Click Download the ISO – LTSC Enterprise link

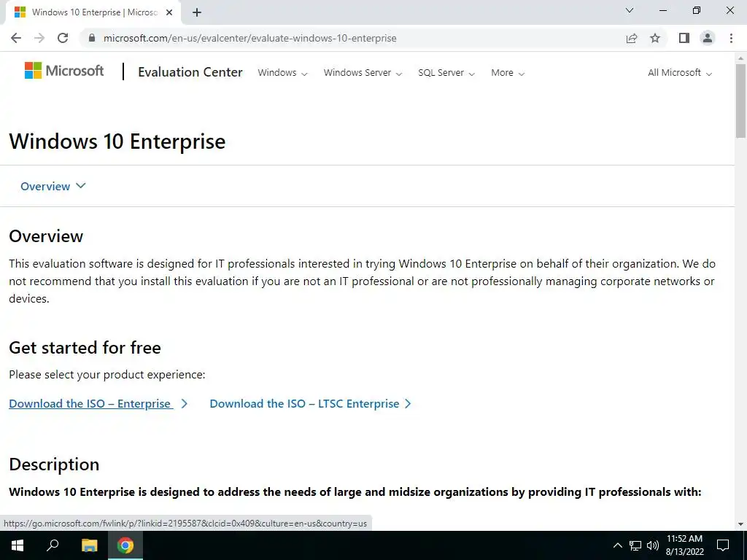[x=304, y=404]
